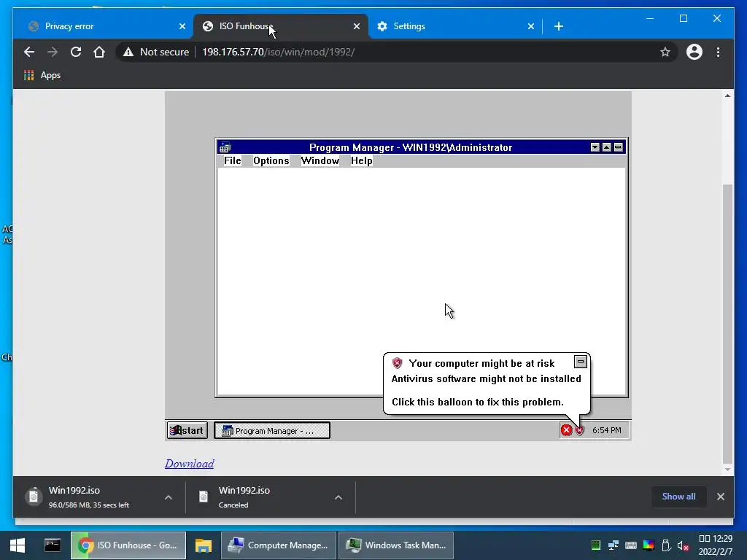Show all downloads
The image size is (747, 560).
[678, 497]
